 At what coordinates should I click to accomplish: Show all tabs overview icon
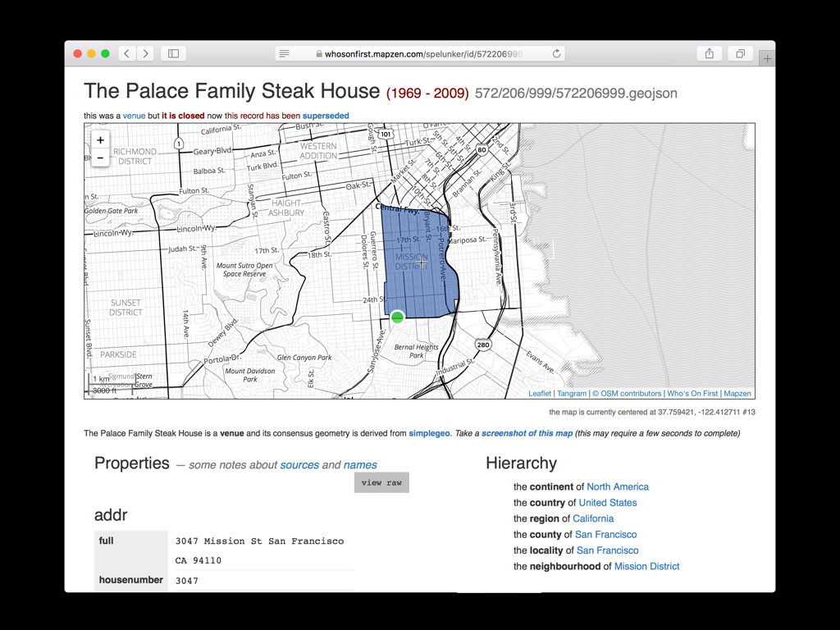pos(740,53)
